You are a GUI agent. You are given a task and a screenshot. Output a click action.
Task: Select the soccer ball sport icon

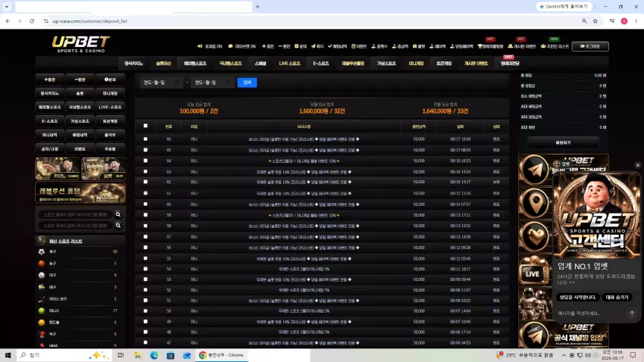[42, 251]
